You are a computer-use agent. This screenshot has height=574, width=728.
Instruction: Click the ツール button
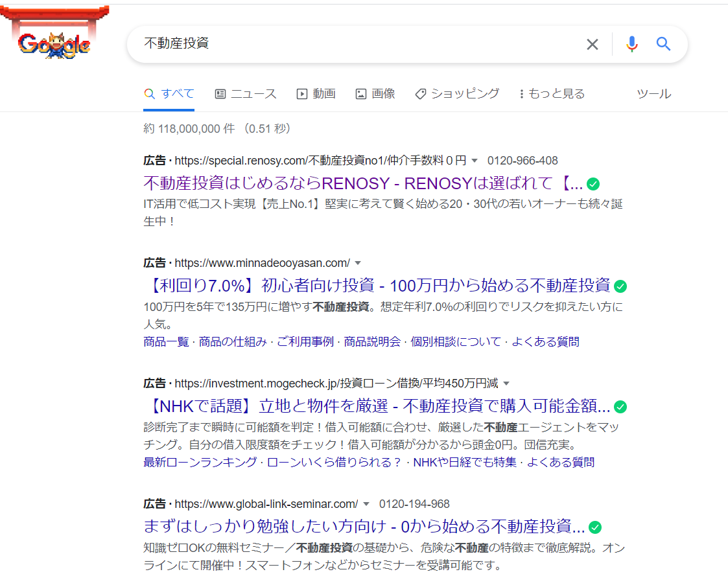click(653, 94)
